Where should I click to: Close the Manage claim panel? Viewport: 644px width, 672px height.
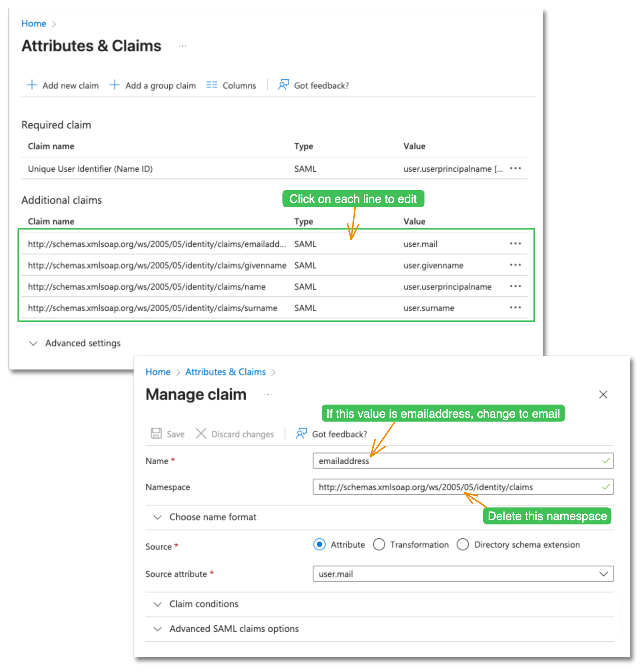tap(603, 395)
